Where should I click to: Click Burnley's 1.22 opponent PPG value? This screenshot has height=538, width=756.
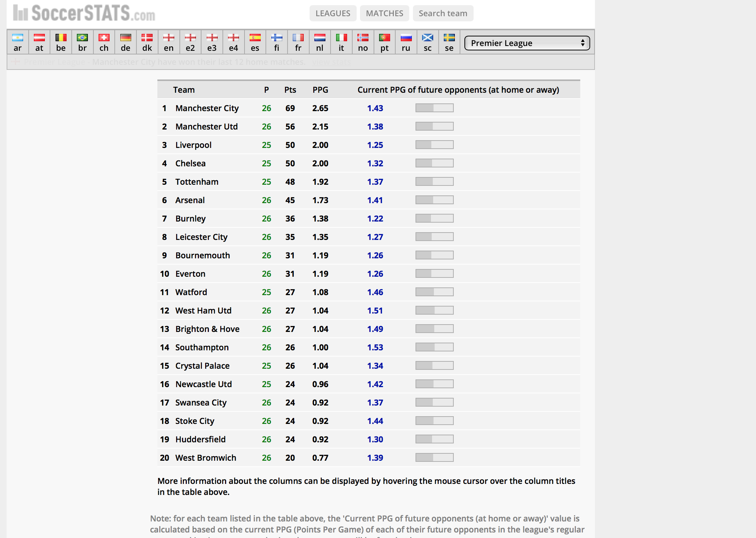[x=375, y=219]
